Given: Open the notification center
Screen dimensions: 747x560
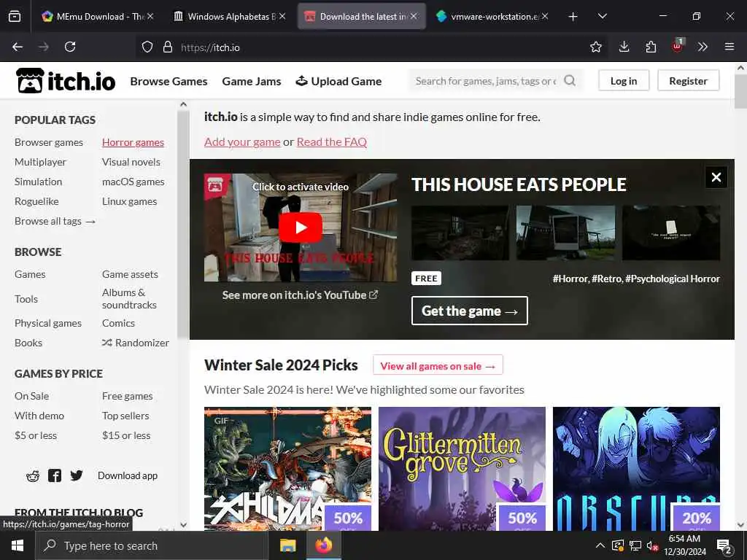Looking at the screenshot, I should (724, 545).
